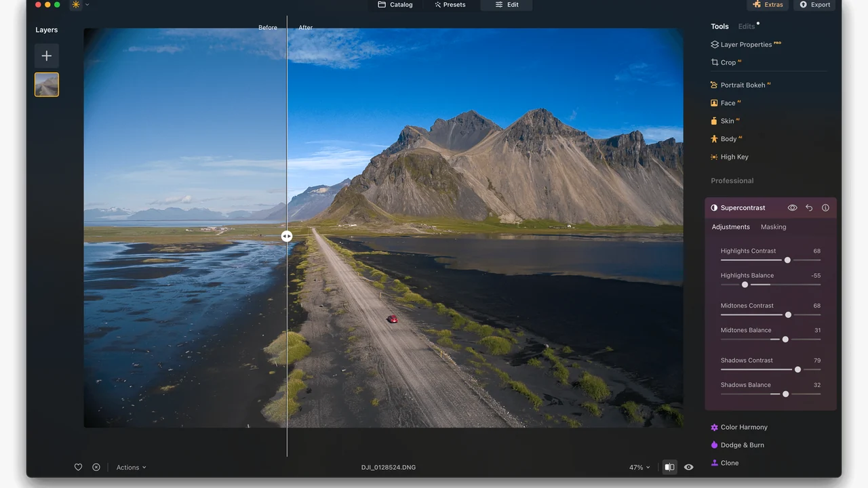Click the Shadows Contrast slider handle

click(x=797, y=369)
